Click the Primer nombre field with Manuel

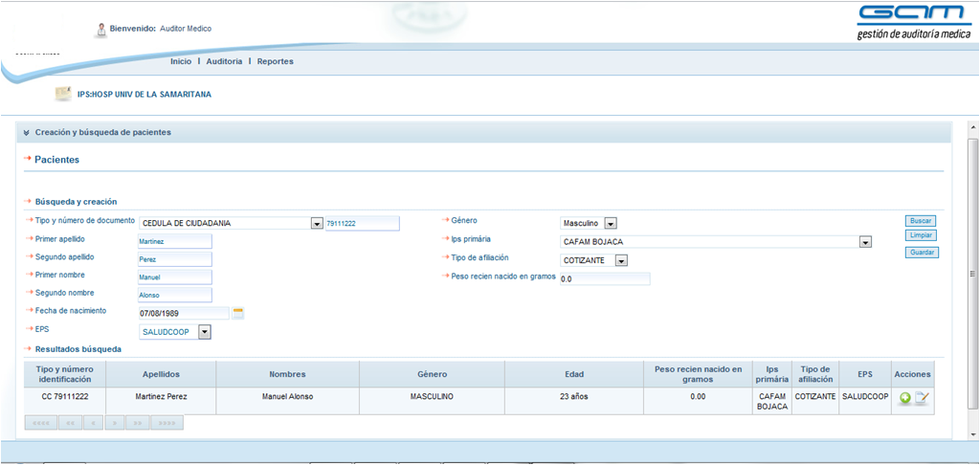175,277
